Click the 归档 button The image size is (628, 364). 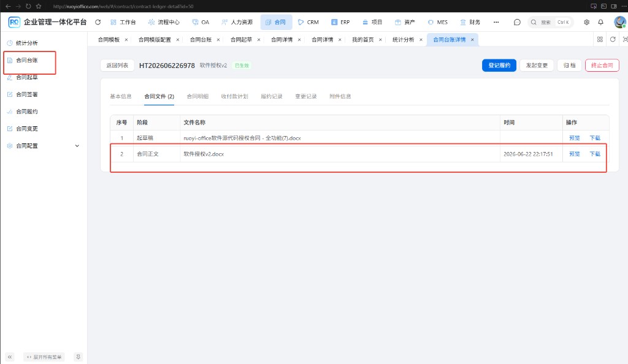click(x=569, y=65)
